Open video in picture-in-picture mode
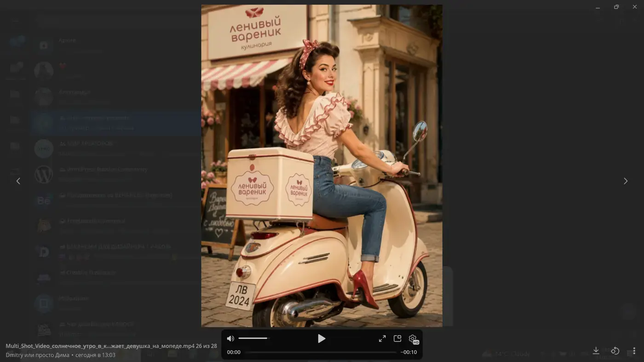 (397, 339)
